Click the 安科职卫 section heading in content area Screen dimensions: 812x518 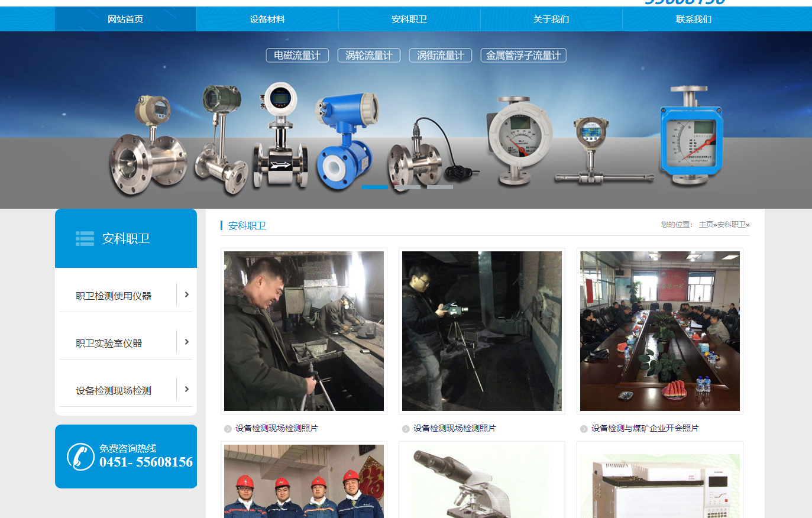click(x=247, y=226)
